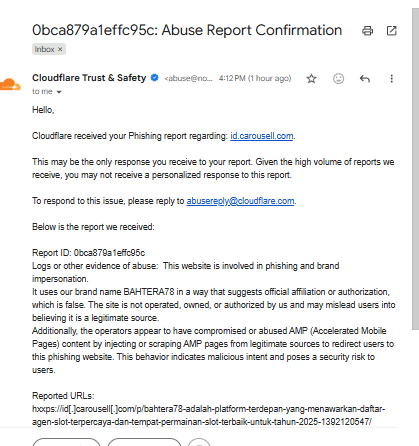Open the three-dot more options menu
The width and height of the screenshot is (419, 446).
coord(391,79)
